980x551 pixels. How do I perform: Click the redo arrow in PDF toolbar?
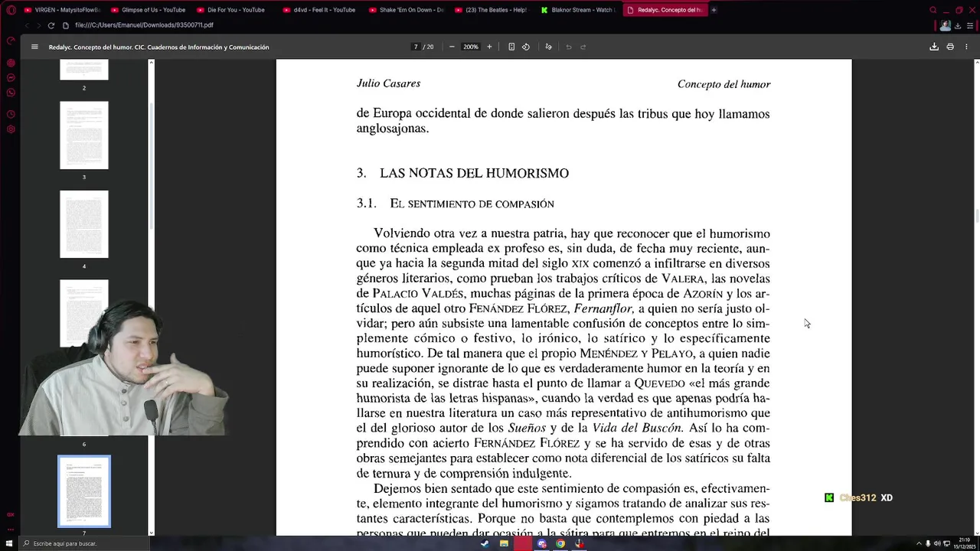pyautogui.click(x=583, y=47)
